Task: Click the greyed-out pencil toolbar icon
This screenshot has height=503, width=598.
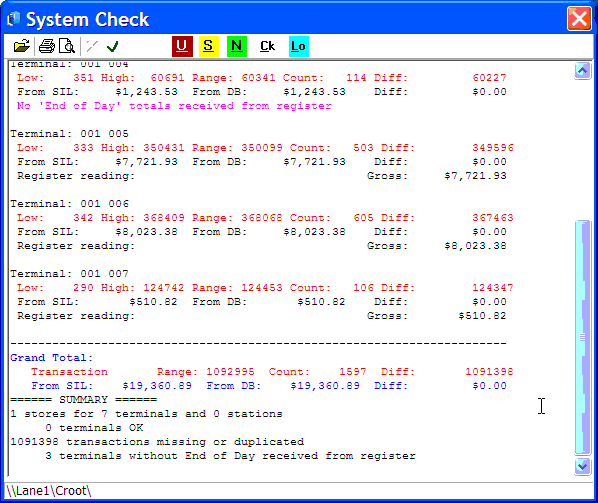Action: [x=92, y=47]
